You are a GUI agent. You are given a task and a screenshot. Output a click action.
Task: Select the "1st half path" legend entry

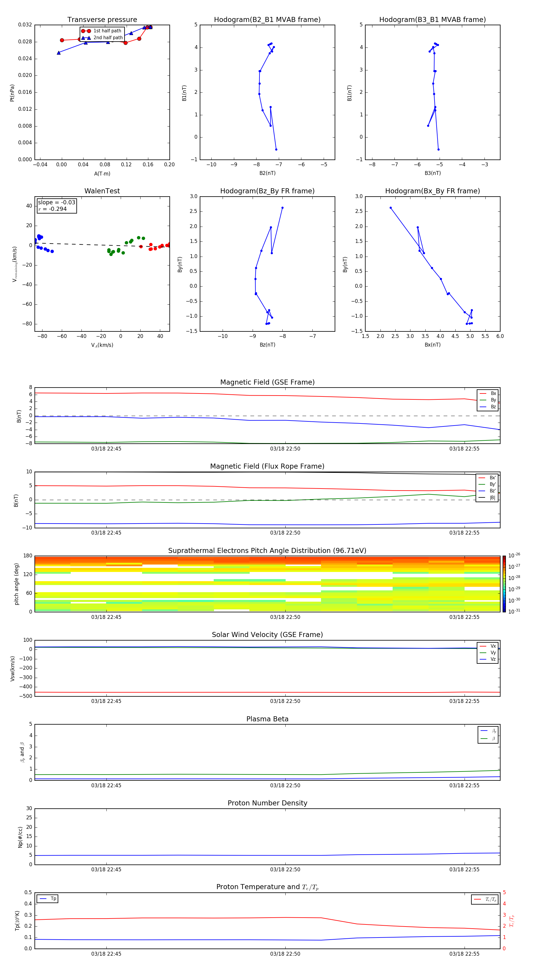102,31
